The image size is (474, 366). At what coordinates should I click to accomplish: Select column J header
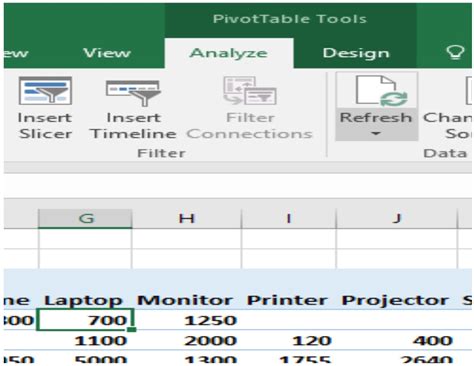point(397,219)
